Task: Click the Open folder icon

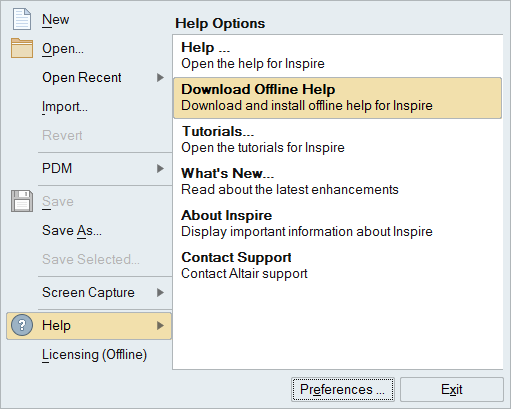Action: [x=22, y=48]
